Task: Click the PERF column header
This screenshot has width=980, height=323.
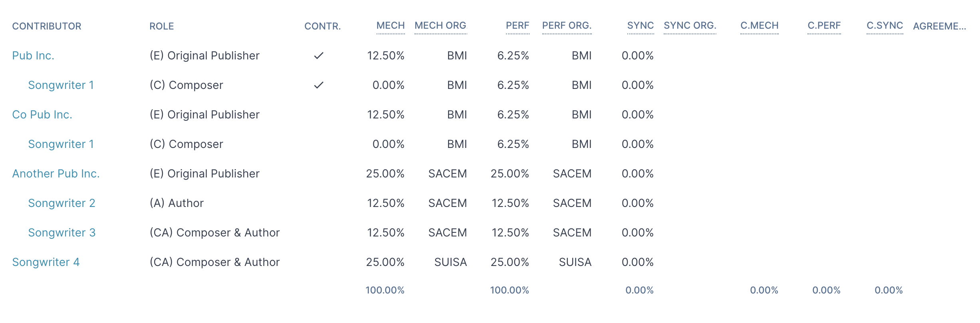Action: tap(518, 26)
